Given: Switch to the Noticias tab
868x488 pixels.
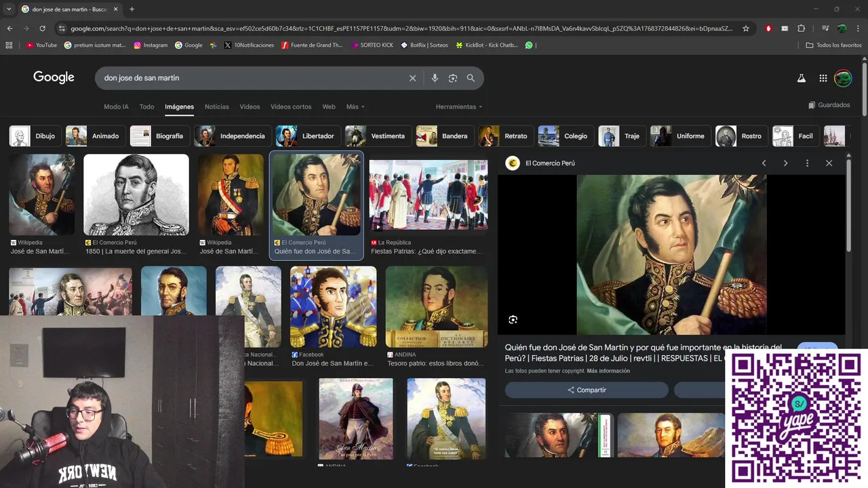Looking at the screenshot, I should (x=217, y=106).
